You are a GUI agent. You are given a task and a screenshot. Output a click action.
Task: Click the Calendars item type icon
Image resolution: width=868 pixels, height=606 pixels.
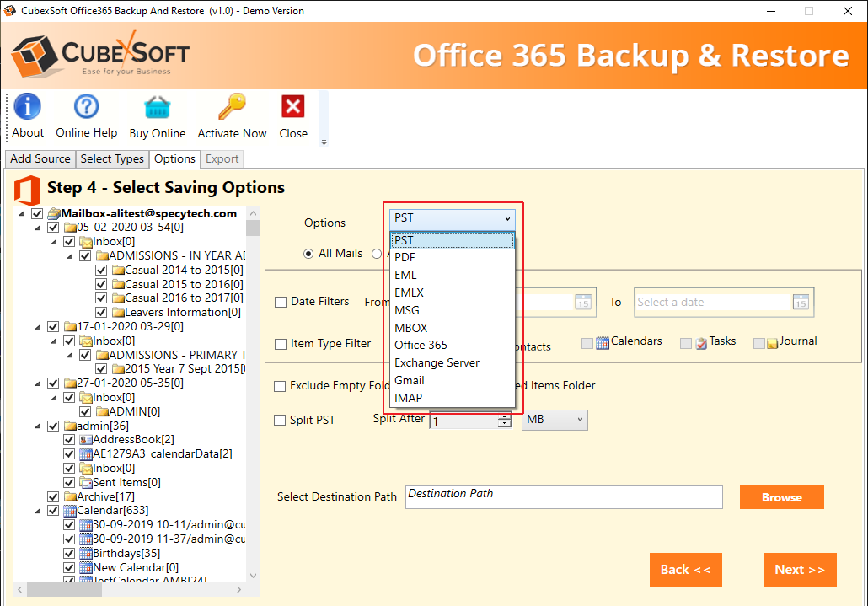(603, 343)
